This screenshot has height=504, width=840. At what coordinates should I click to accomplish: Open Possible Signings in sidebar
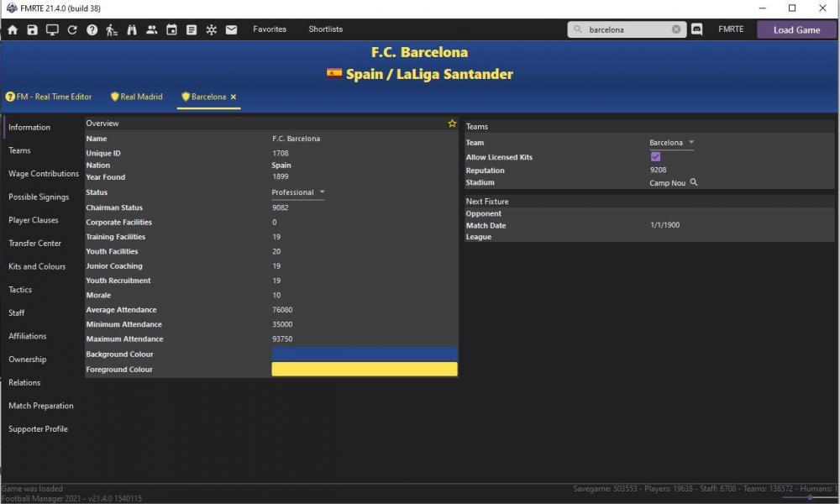(x=39, y=197)
